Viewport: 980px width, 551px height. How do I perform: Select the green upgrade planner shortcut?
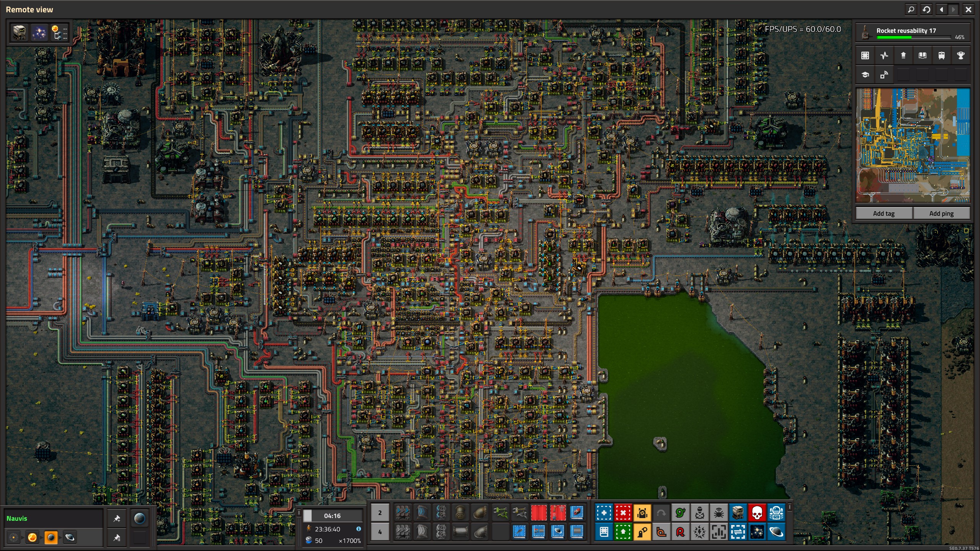click(x=623, y=532)
